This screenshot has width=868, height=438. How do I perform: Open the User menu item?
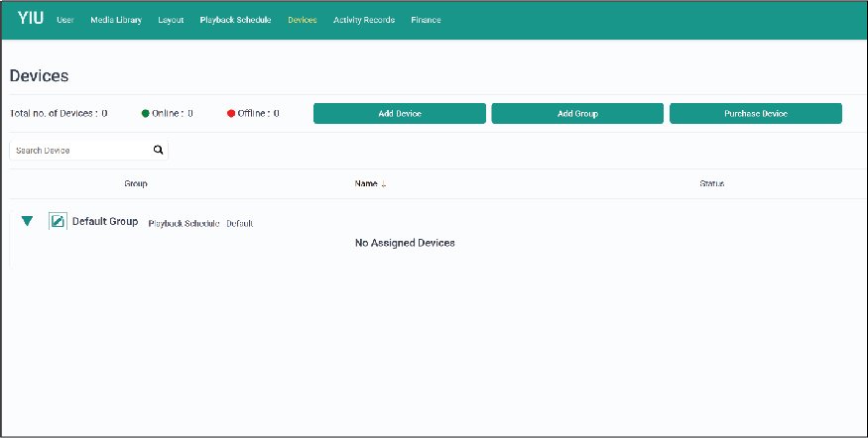tap(65, 20)
